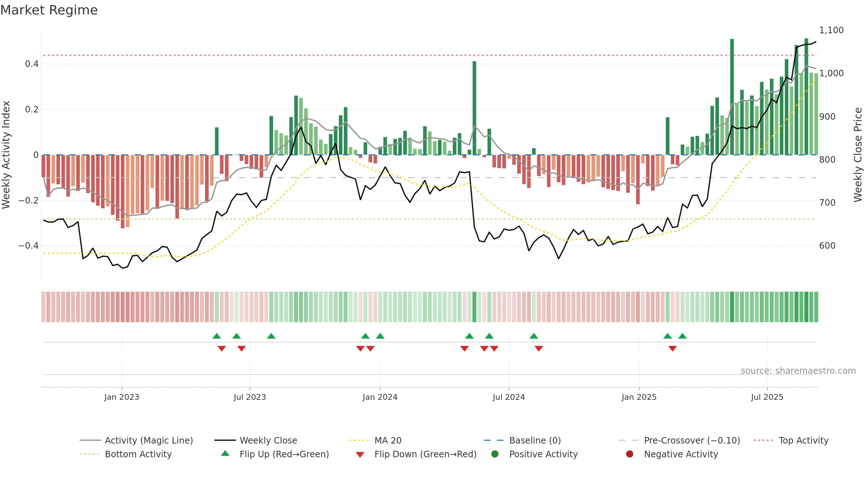Click the 1,100 price axis tick
Image resolution: width=868 pixels, height=488 pixels.
point(831,30)
